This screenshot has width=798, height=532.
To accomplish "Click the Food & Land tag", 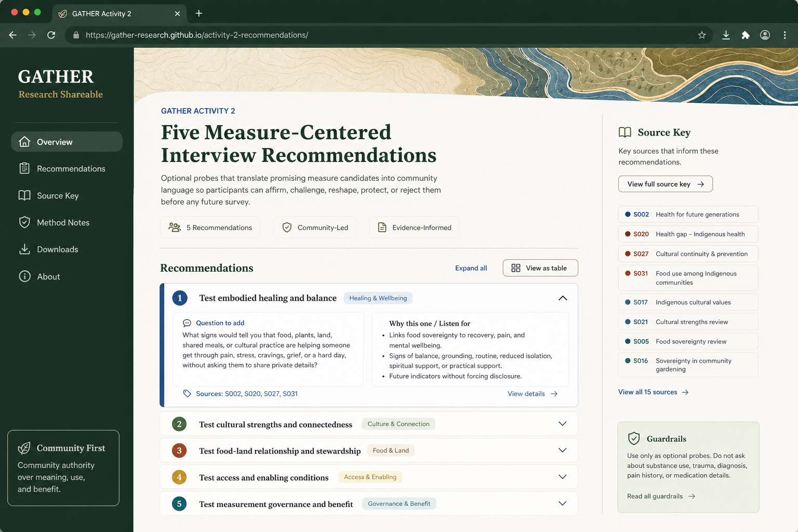I will point(391,450).
